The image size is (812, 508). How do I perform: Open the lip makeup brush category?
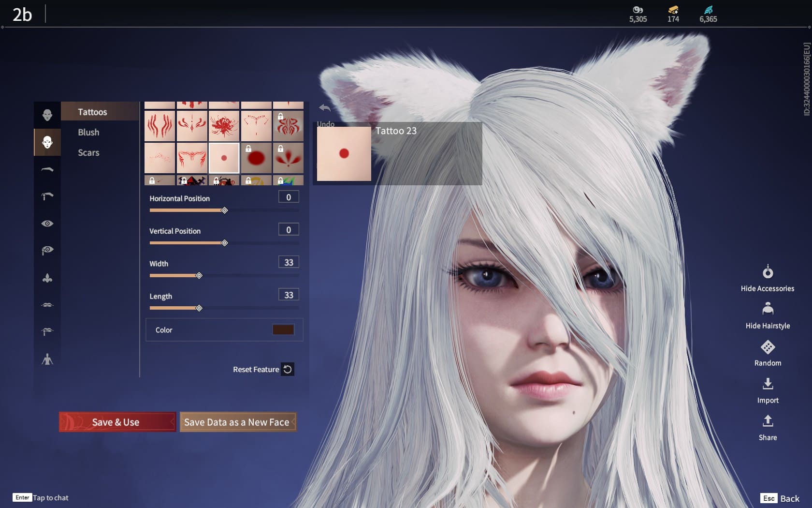[x=47, y=331]
